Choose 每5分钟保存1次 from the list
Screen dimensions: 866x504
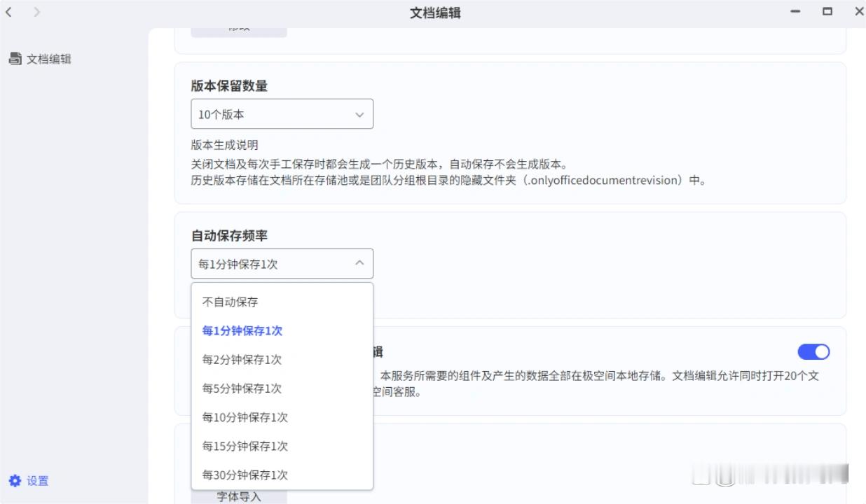coord(282,388)
